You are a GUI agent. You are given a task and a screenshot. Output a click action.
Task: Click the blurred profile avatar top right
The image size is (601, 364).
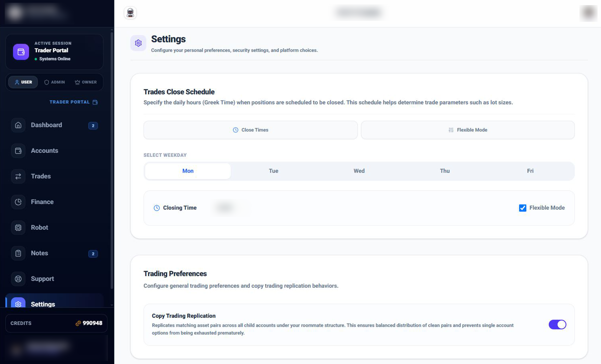pyautogui.click(x=589, y=13)
